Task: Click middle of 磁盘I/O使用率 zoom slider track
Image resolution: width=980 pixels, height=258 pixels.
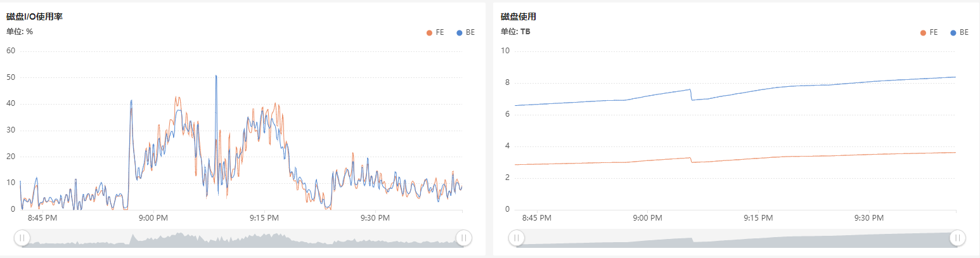Action: 242,238
